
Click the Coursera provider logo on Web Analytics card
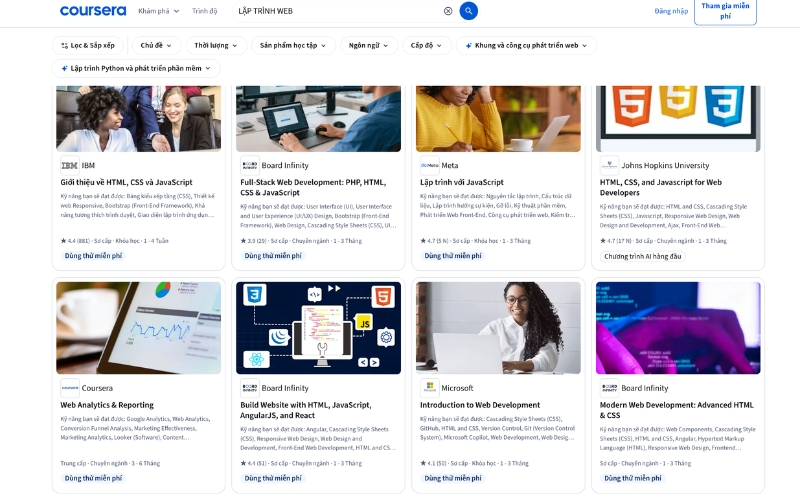(x=69, y=388)
